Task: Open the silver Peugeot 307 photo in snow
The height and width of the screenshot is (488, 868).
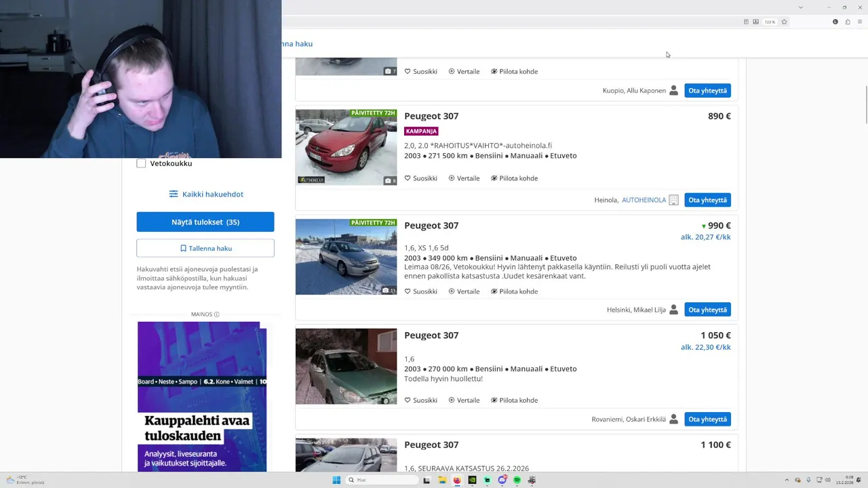Action: [x=346, y=257]
